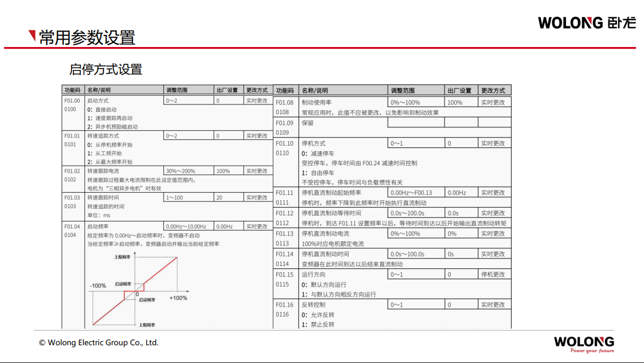Select the 0.00Hz~10.00Hz range for 启动频率
Viewport: 644px width, 363px height.
tap(189, 227)
